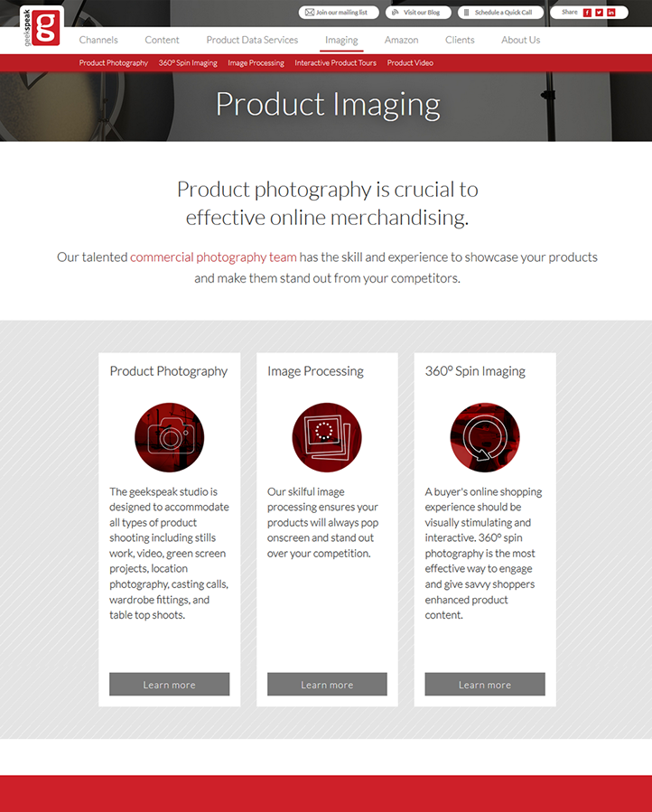This screenshot has height=812, width=652.
Task: Share page via Facebook icon
Action: click(587, 13)
